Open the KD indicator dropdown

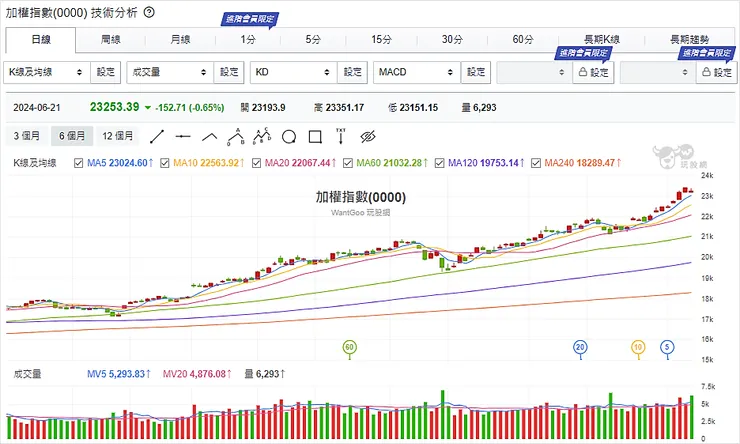pos(294,73)
